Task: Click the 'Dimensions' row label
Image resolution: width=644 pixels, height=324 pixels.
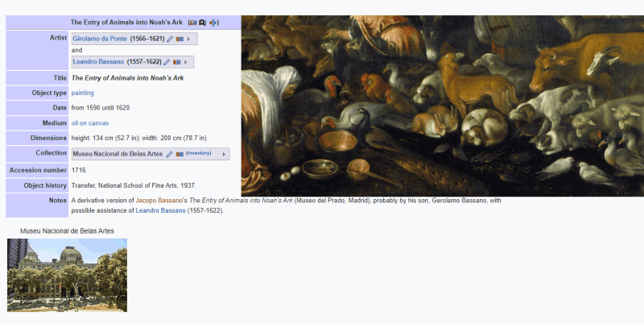Action: (48, 138)
